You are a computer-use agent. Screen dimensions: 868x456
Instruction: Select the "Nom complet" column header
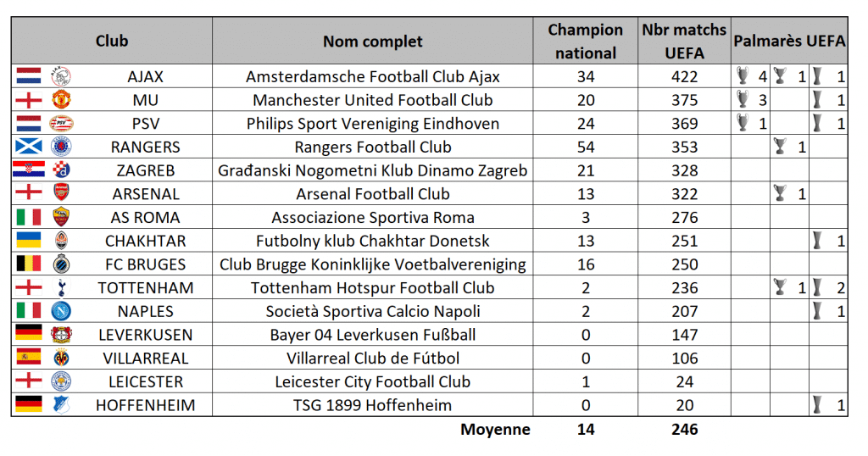click(x=373, y=41)
